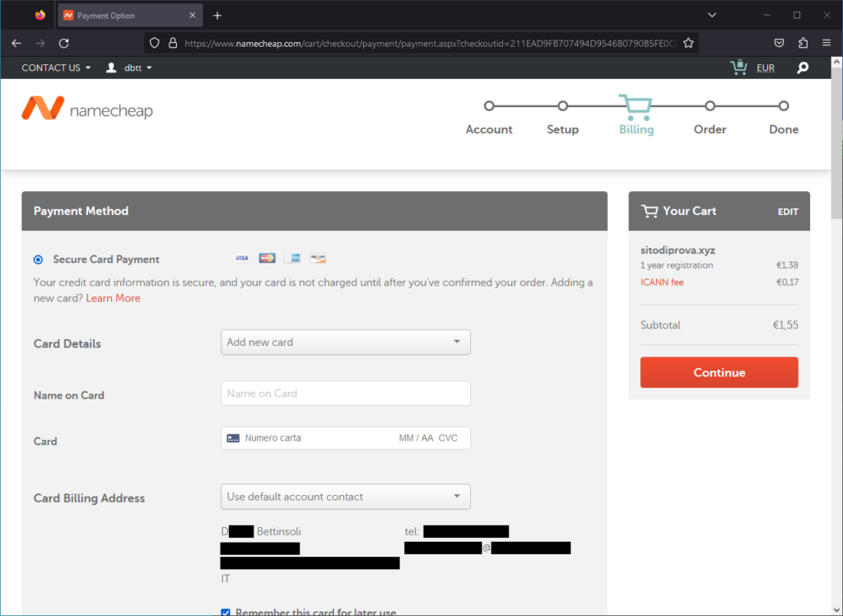Click the Your Cart header icon
This screenshot has height=616, width=843.
tap(650, 211)
